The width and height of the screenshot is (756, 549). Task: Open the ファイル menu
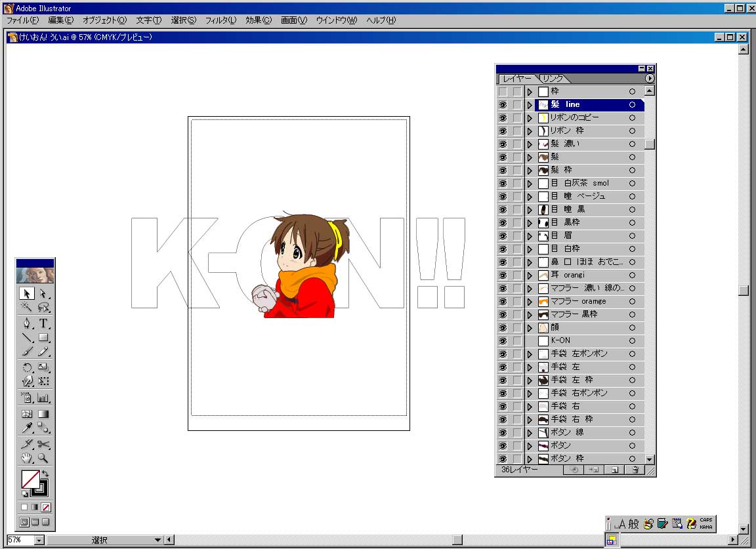(23, 20)
